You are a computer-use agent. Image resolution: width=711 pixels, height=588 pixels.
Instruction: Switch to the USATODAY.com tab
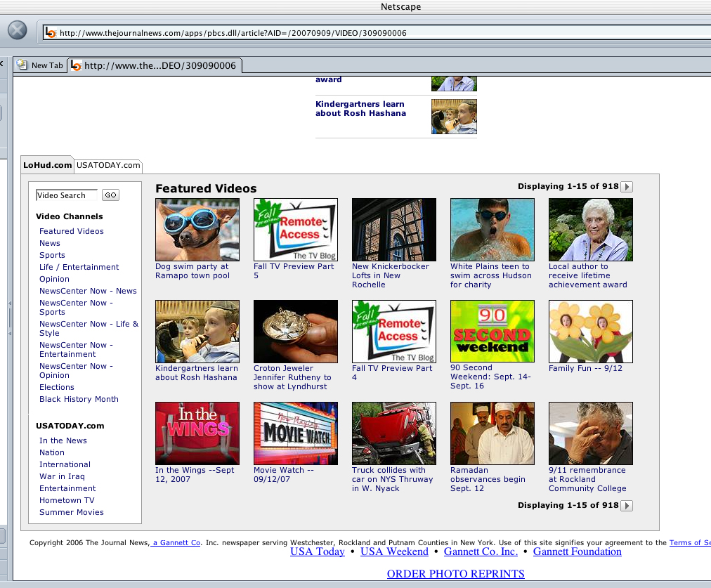tap(108, 165)
